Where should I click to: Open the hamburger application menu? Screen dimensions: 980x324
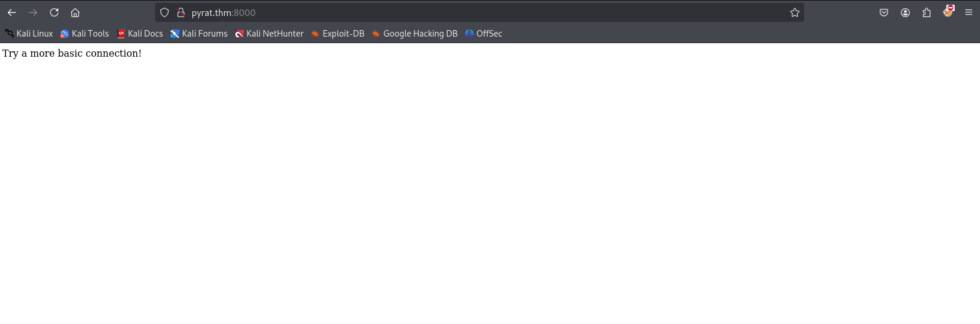[x=968, y=12]
